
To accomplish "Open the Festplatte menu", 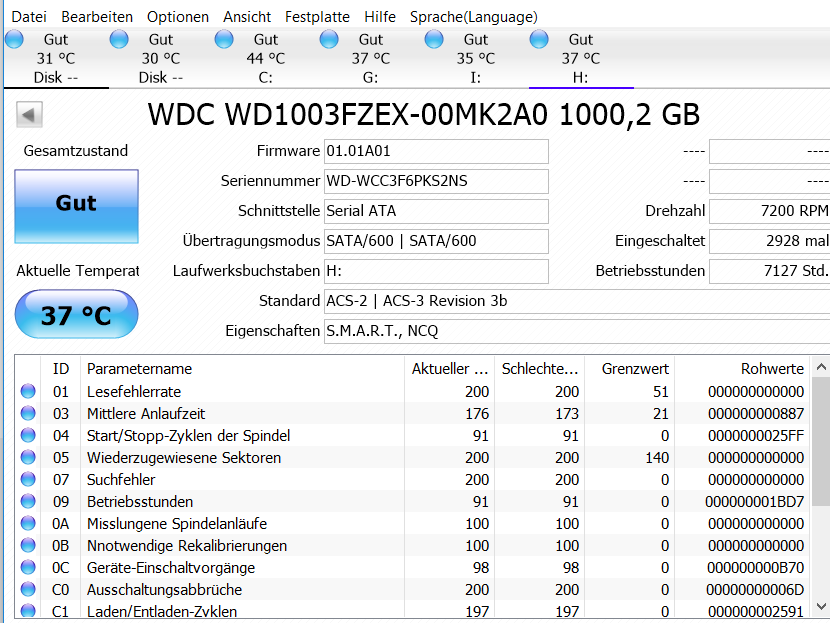I will (317, 17).
